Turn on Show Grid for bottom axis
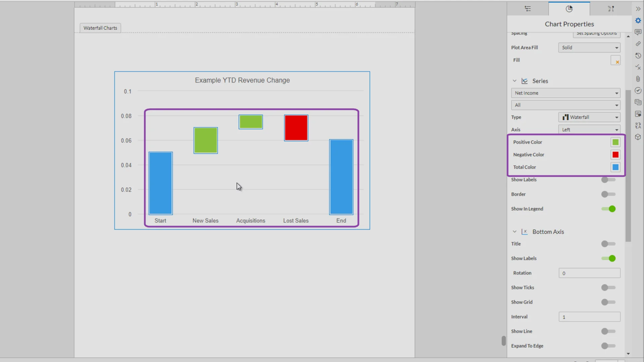The height and width of the screenshot is (362, 644). (x=606, y=302)
